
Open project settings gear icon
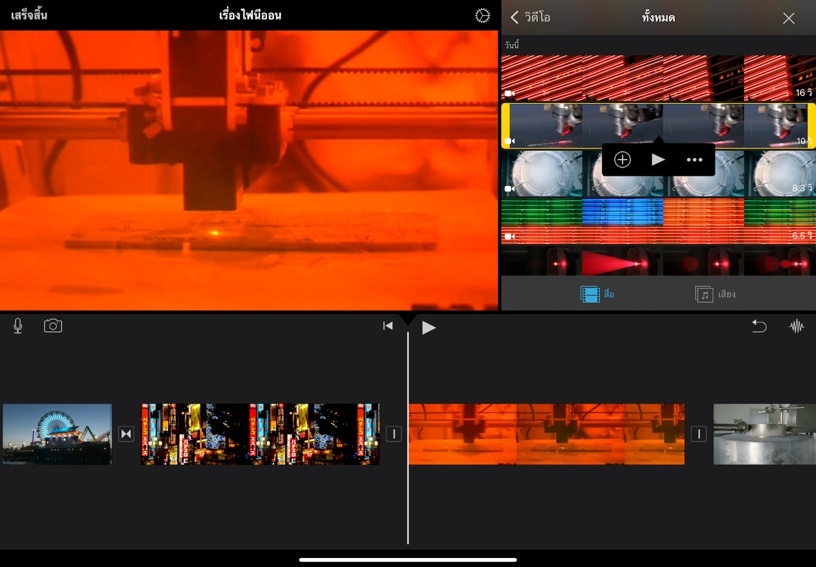click(x=483, y=16)
